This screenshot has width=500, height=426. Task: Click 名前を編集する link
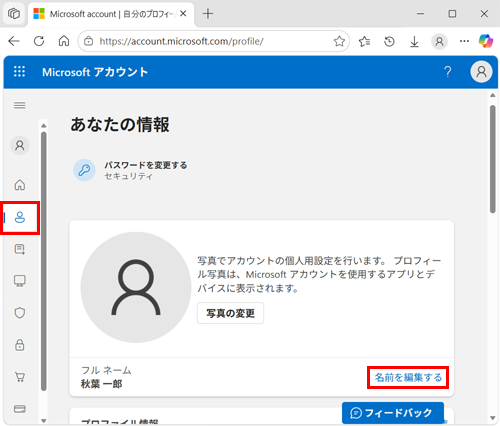coord(408,378)
